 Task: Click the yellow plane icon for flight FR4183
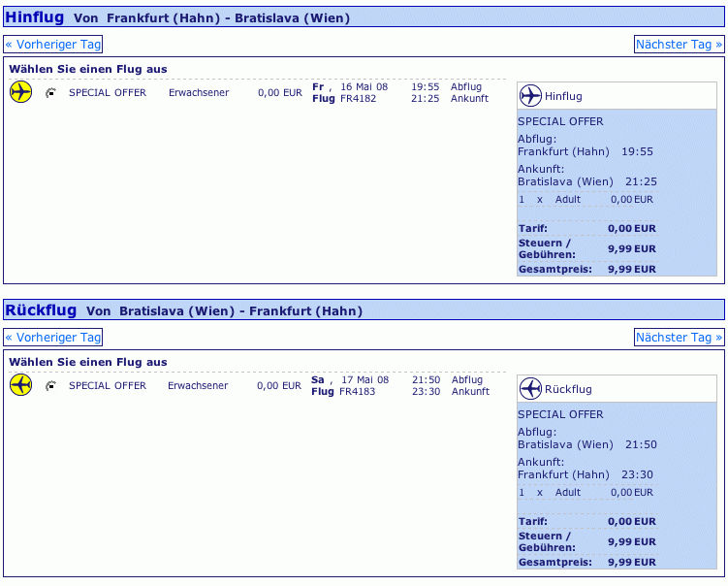(20, 385)
